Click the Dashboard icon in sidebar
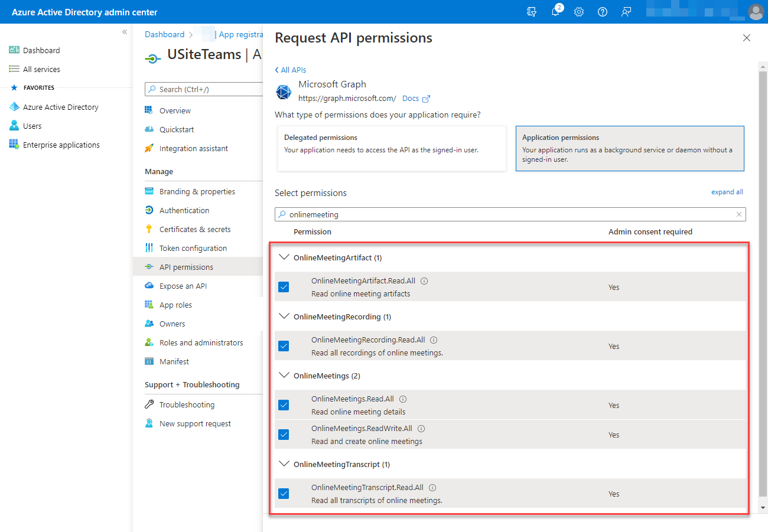768x532 pixels. click(x=14, y=50)
